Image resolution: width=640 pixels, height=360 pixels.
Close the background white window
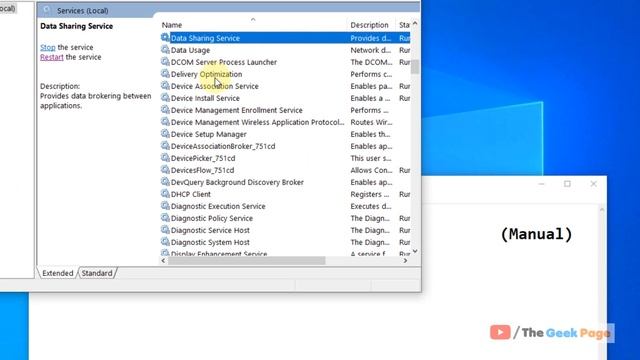(593, 184)
